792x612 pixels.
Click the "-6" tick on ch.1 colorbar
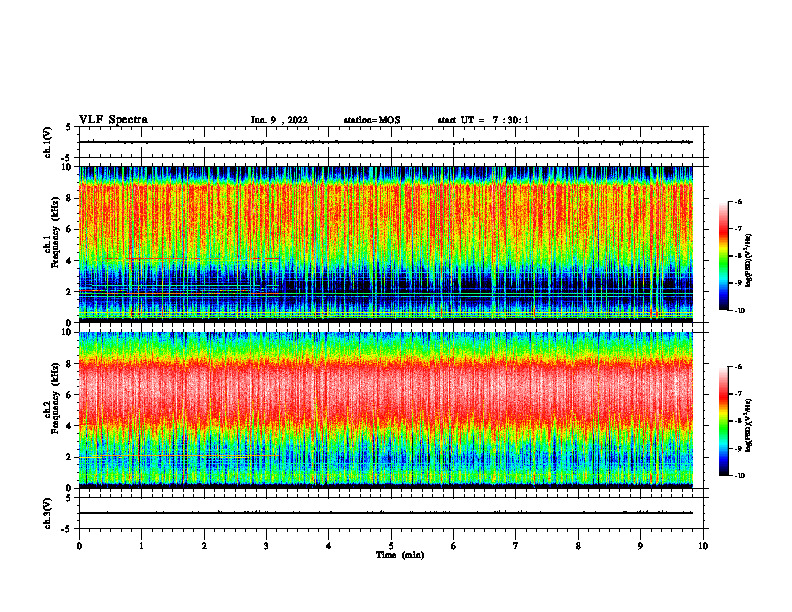(x=738, y=202)
